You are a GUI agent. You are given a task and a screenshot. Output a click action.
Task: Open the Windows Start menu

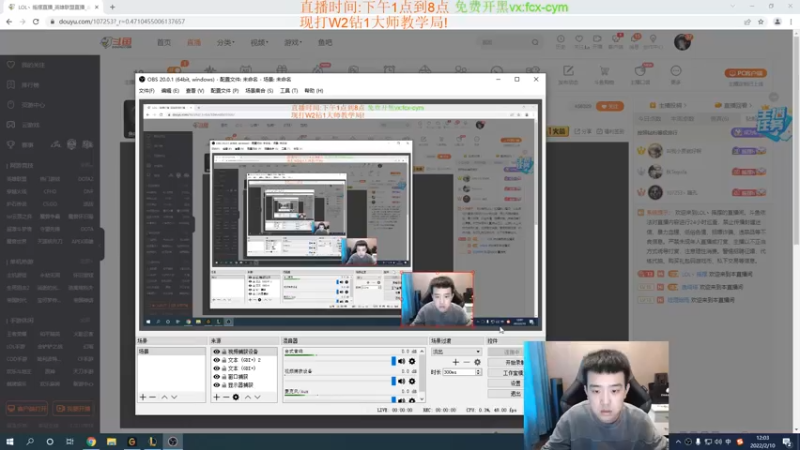(10, 441)
